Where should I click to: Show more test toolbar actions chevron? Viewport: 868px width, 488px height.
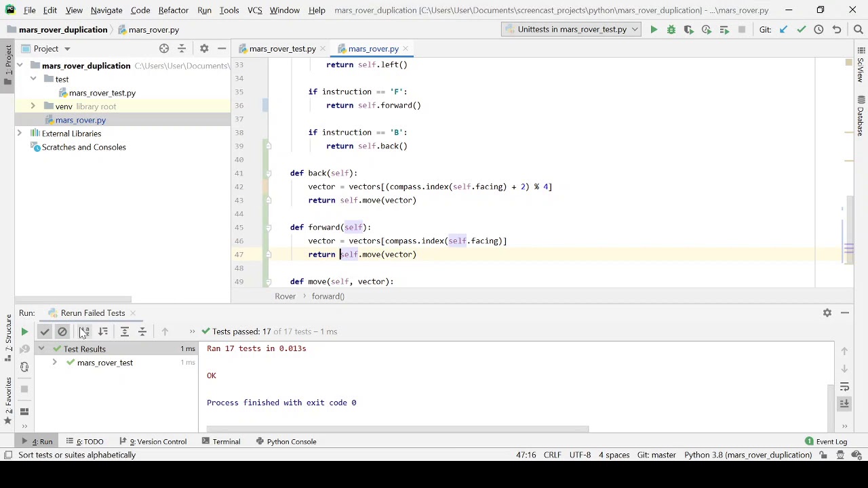[x=192, y=331]
